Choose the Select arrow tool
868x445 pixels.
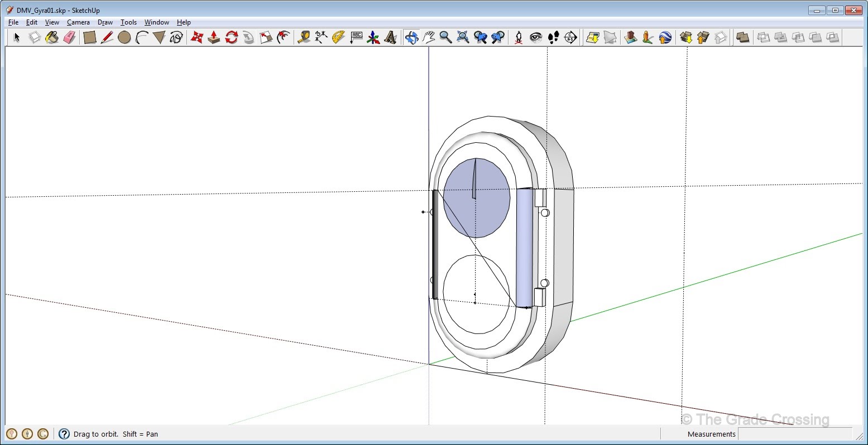[x=17, y=37]
